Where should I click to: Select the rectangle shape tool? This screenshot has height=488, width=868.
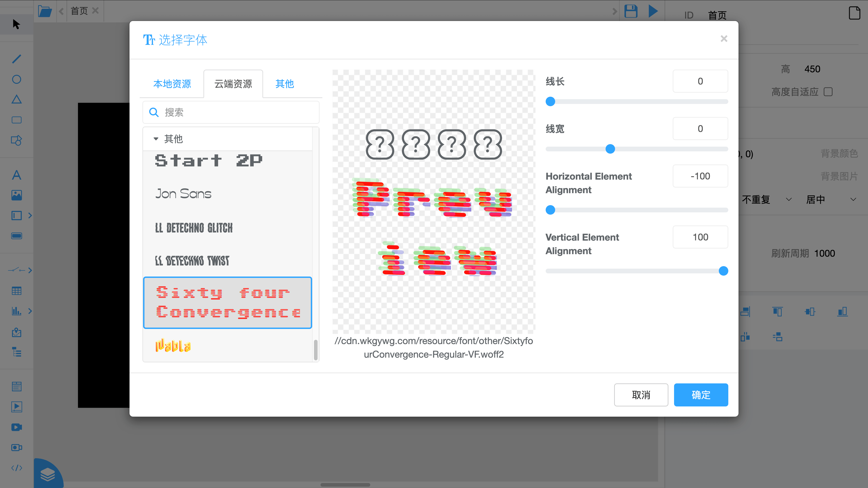point(17,120)
